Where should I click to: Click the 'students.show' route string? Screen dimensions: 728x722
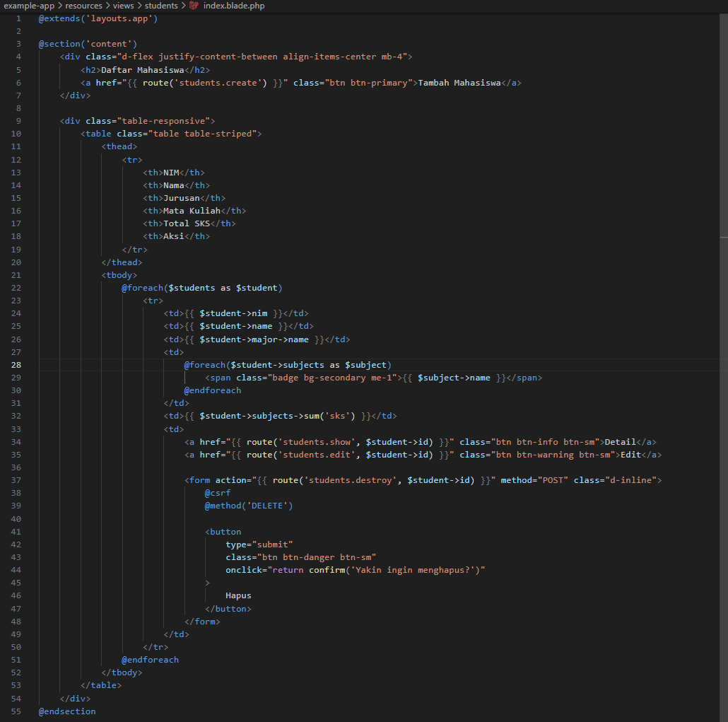[x=317, y=442]
